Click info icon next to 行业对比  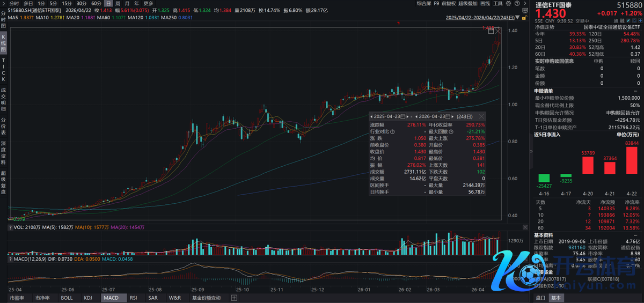coord(393,131)
